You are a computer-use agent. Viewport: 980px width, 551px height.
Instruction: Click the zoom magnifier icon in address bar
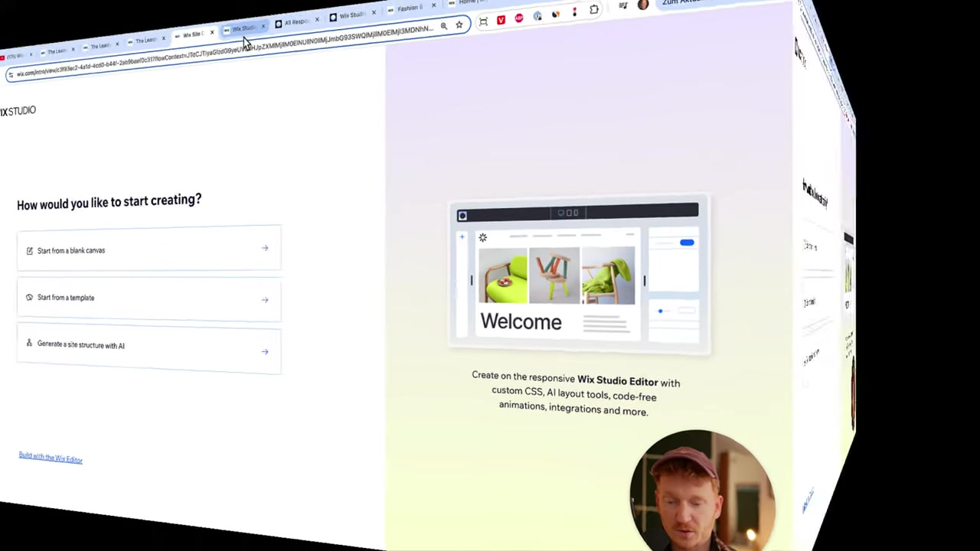443,26
